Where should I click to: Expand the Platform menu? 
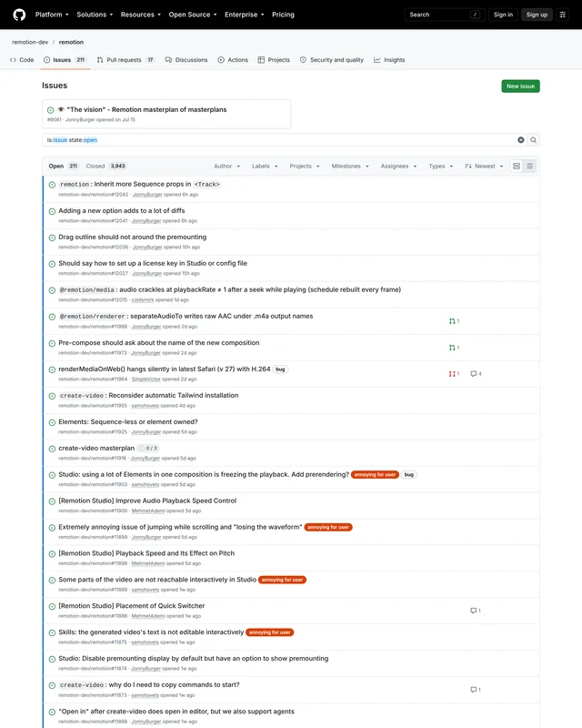(x=52, y=15)
